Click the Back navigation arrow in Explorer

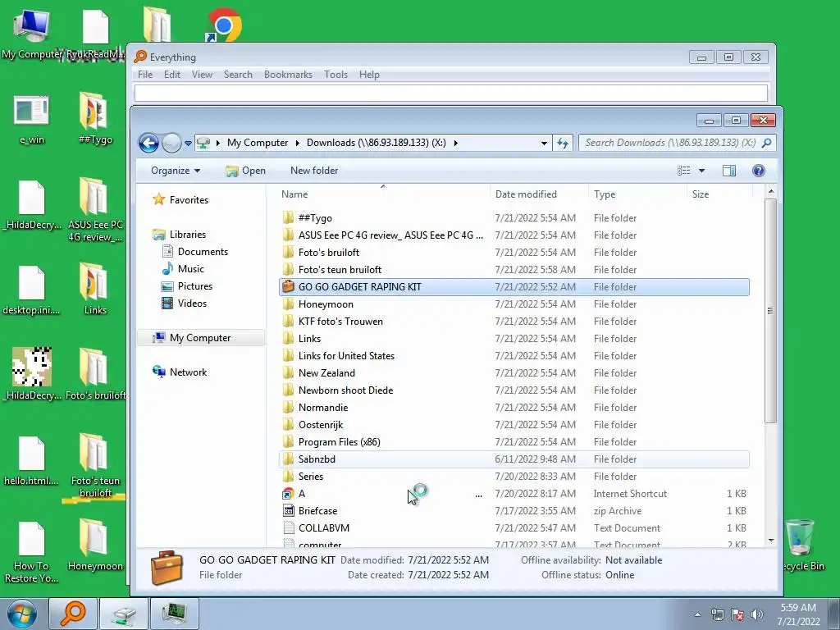(x=148, y=143)
